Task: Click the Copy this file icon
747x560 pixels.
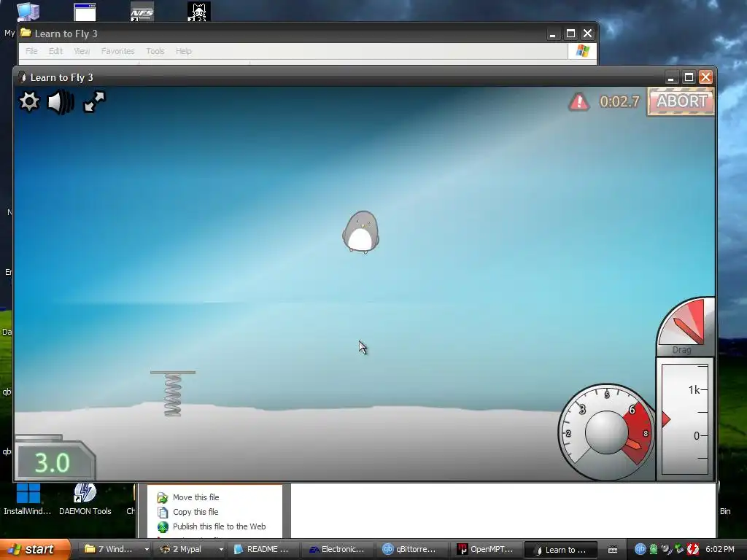Action: (x=163, y=513)
